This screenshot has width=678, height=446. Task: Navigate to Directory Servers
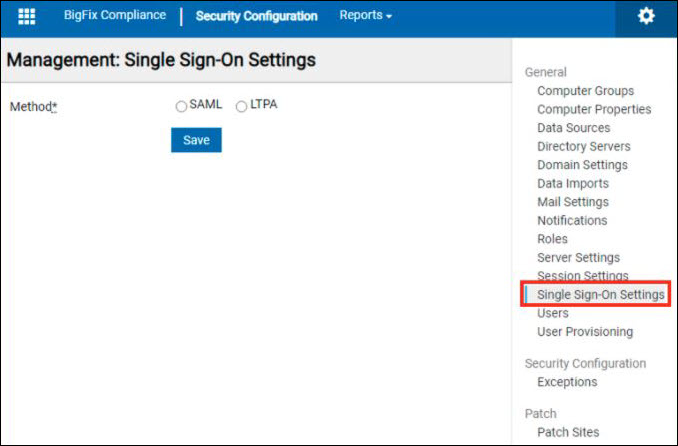point(583,146)
